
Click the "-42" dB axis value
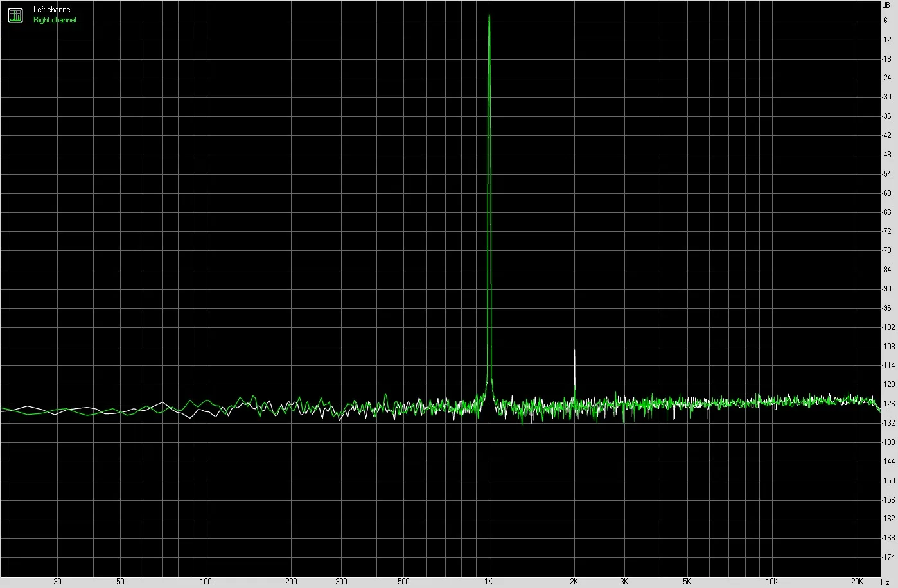[886, 135]
